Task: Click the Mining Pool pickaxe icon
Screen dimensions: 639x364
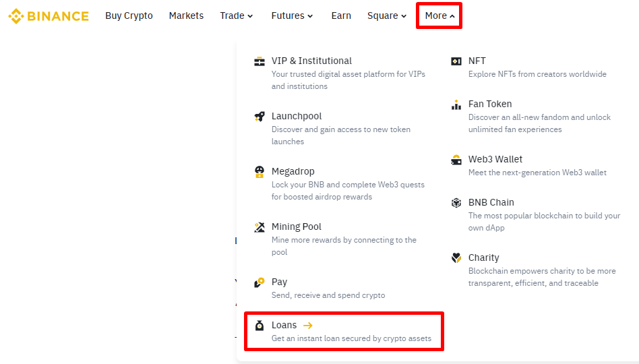Action: click(x=260, y=227)
